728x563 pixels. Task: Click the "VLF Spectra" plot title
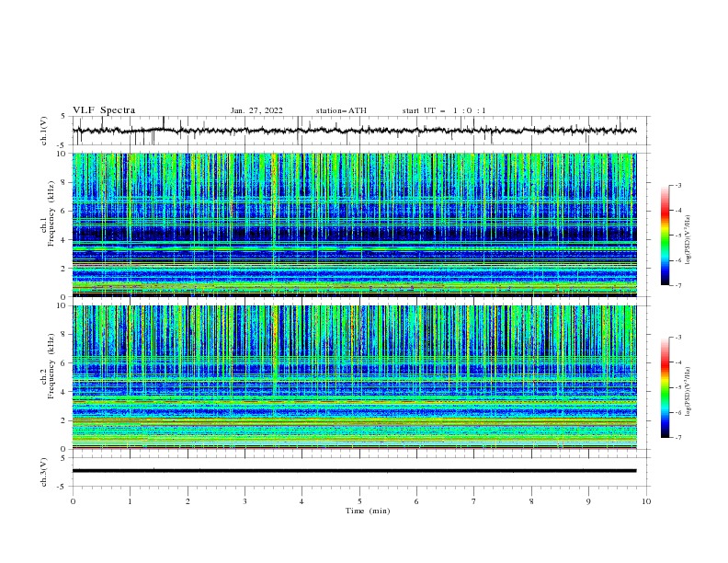click(x=104, y=110)
